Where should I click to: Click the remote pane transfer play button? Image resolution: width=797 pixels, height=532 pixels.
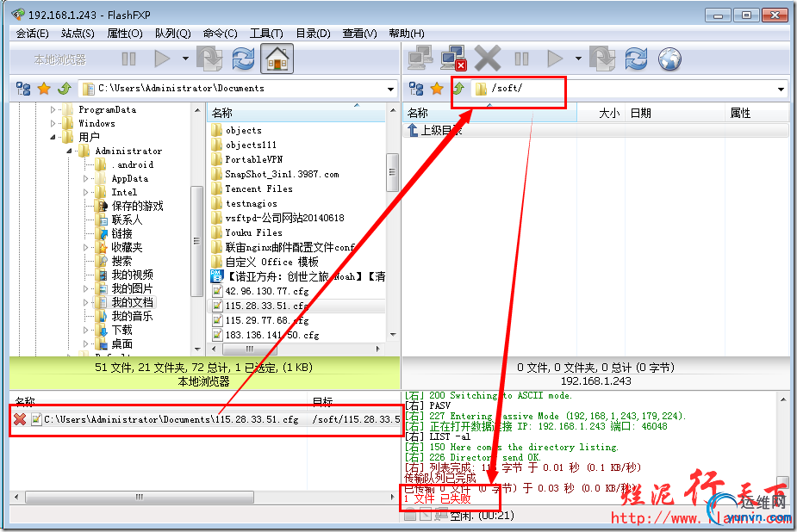point(555,59)
